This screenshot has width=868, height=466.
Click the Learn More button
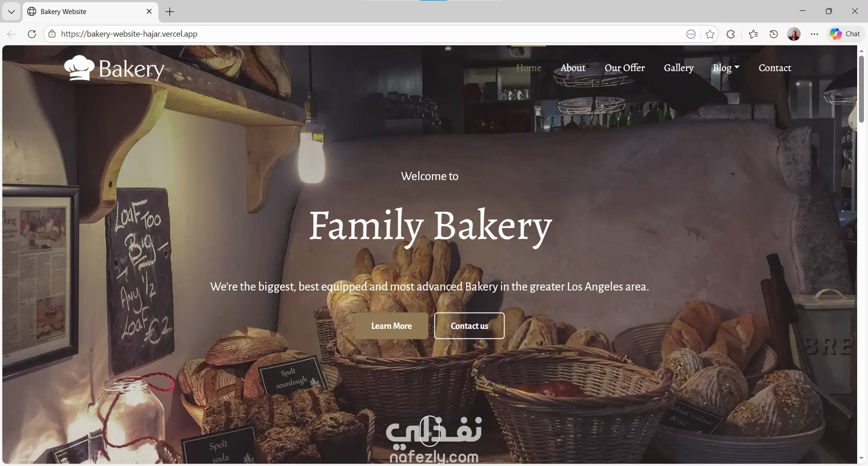pos(392,326)
